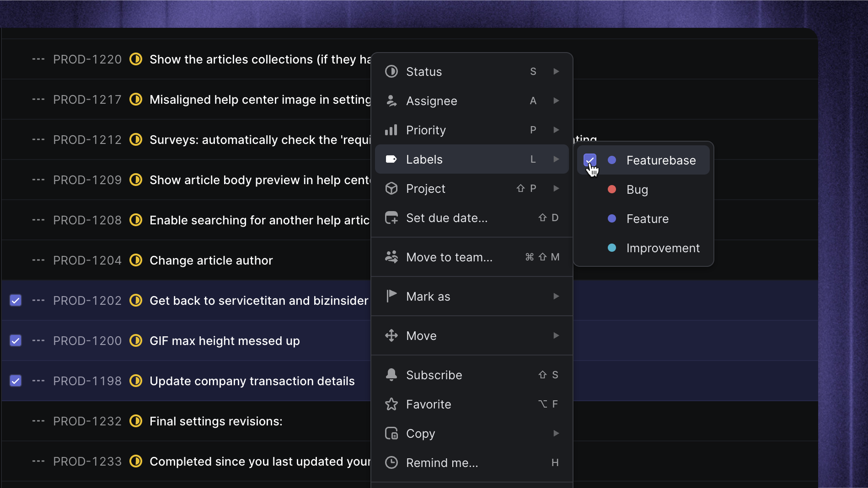Deselect the PROD-1202 row checkbox
The image size is (868, 488).
tap(16, 301)
